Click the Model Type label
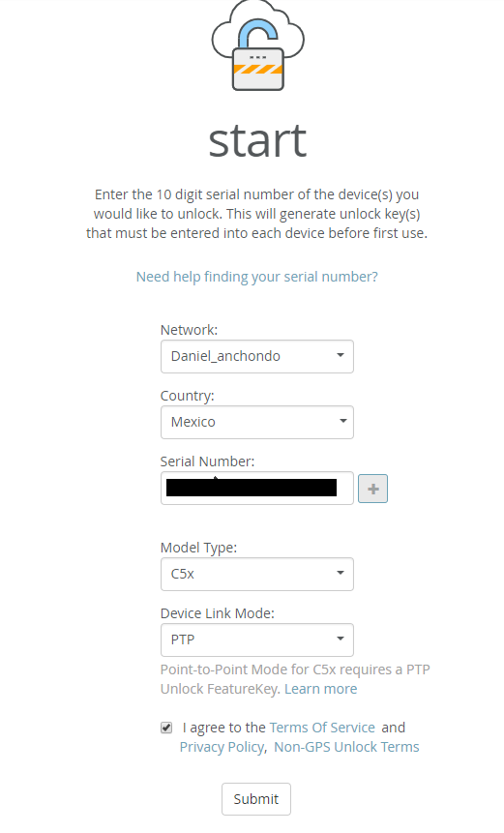Screen dimensions: 504x833 [x=198, y=548]
